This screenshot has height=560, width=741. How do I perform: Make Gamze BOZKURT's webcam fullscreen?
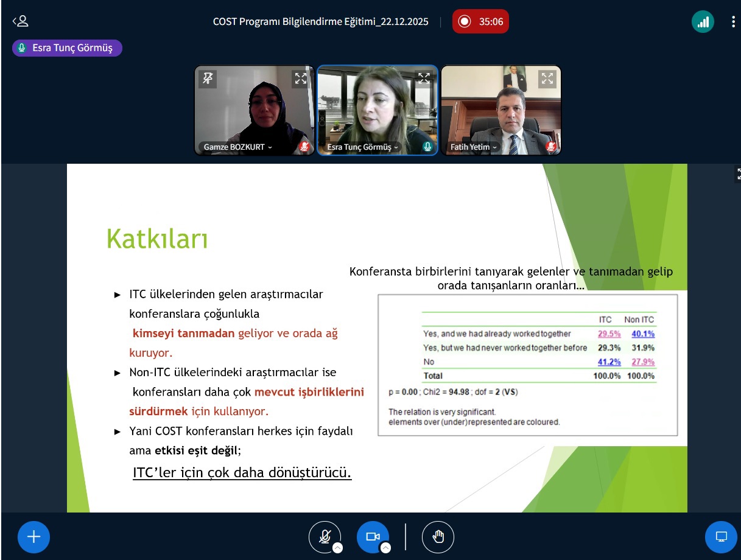click(301, 78)
